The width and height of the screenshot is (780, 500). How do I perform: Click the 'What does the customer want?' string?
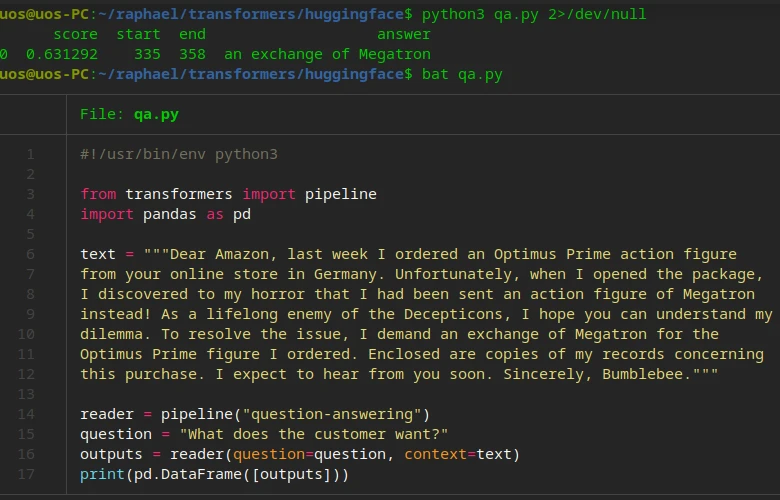[x=313, y=434]
